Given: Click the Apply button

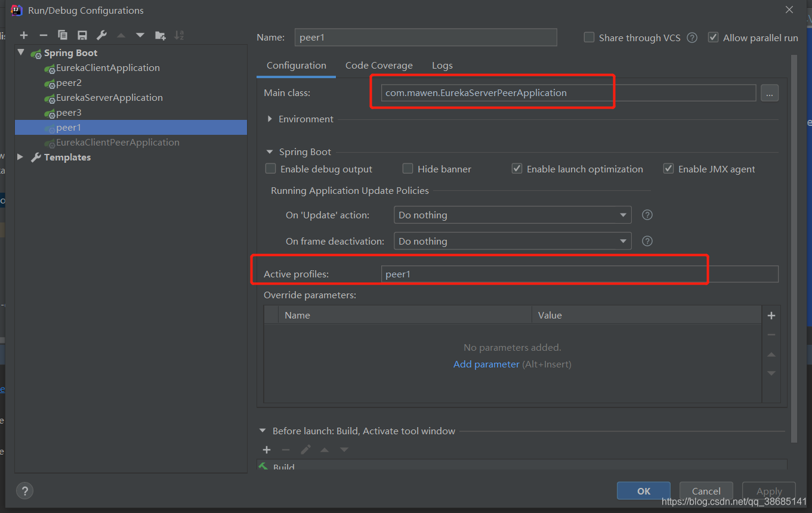Looking at the screenshot, I should 769,491.
